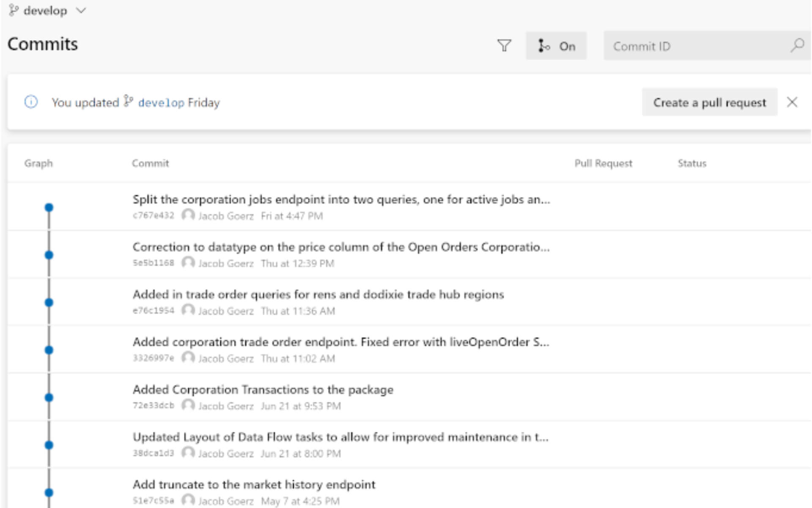Click commit hash 72e33dcb
Image resolution: width=812 pixels, height=508 pixels.
153,406
